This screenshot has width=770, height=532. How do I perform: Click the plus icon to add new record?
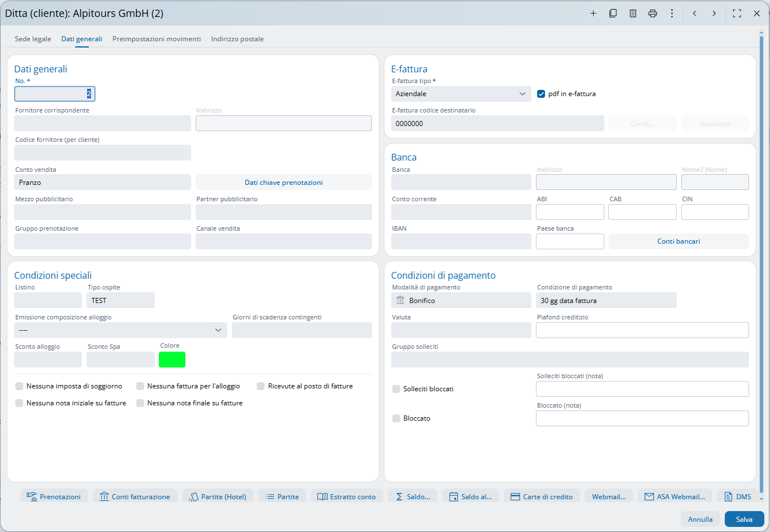point(593,14)
